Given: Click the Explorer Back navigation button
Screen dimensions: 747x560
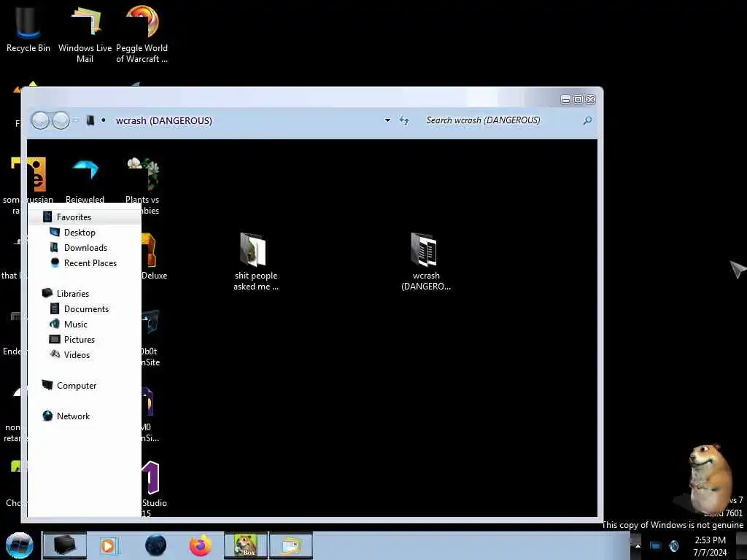Looking at the screenshot, I should coord(41,120).
